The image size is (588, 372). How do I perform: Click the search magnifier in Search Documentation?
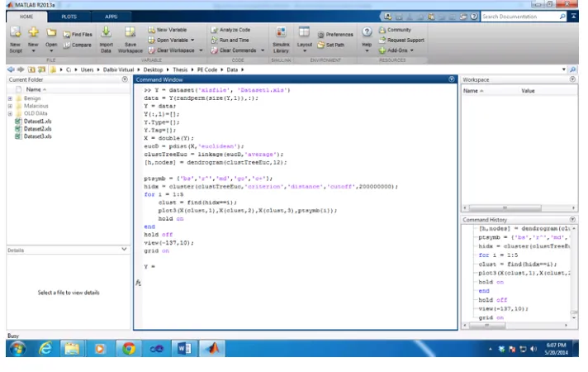coord(562,17)
